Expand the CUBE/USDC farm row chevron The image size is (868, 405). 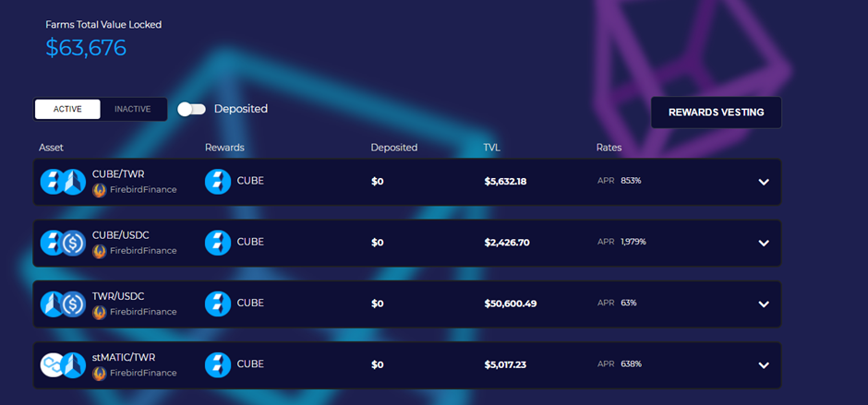click(x=764, y=243)
